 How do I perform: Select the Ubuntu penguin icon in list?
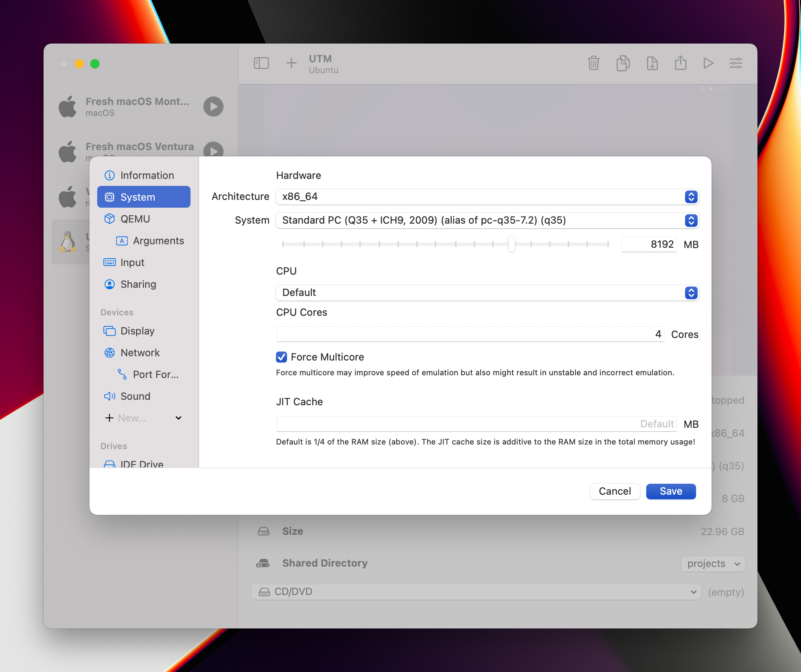pos(68,241)
